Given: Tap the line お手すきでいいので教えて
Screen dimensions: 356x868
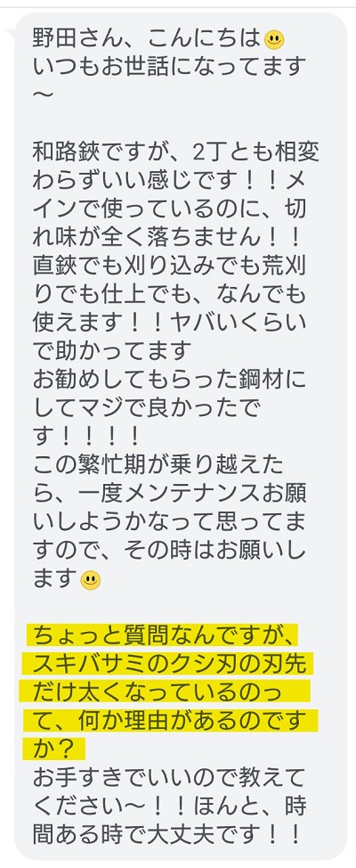Looking at the screenshot, I should pyautogui.click(x=168, y=779).
